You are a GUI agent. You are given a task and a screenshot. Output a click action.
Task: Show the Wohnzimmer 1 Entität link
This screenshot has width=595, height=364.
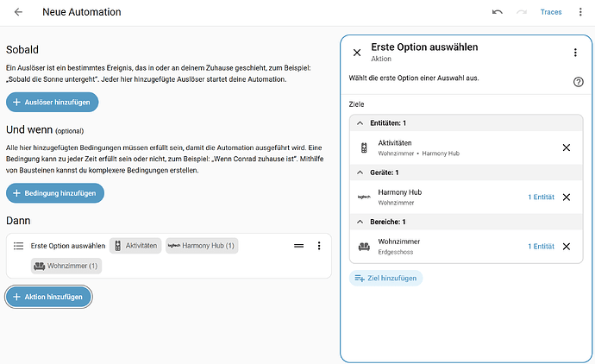pyautogui.click(x=541, y=247)
